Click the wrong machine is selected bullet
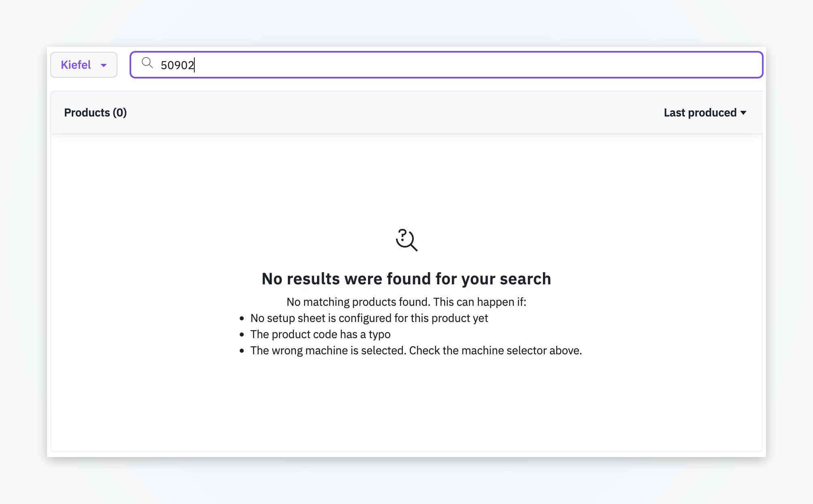Screen dimensions: 813x504 (x=416, y=350)
